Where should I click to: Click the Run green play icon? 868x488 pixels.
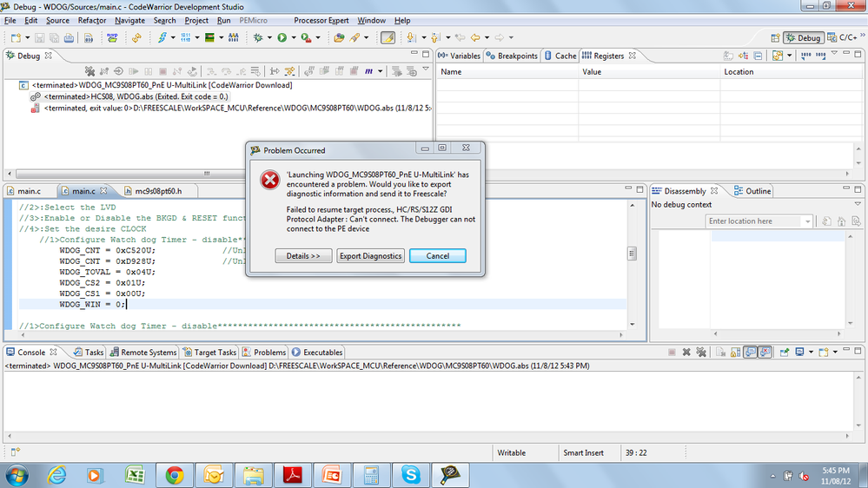pyautogui.click(x=282, y=37)
